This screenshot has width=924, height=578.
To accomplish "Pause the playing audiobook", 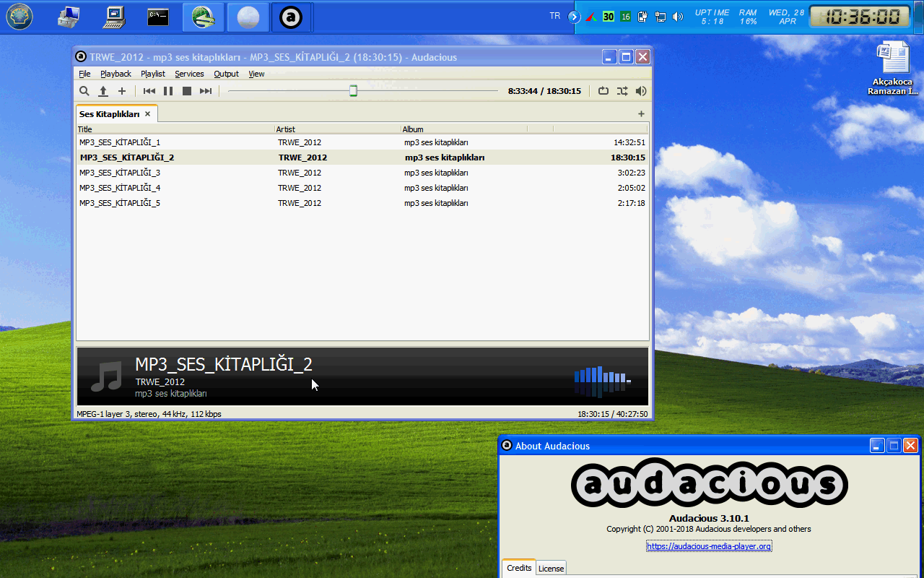I will point(168,91).
